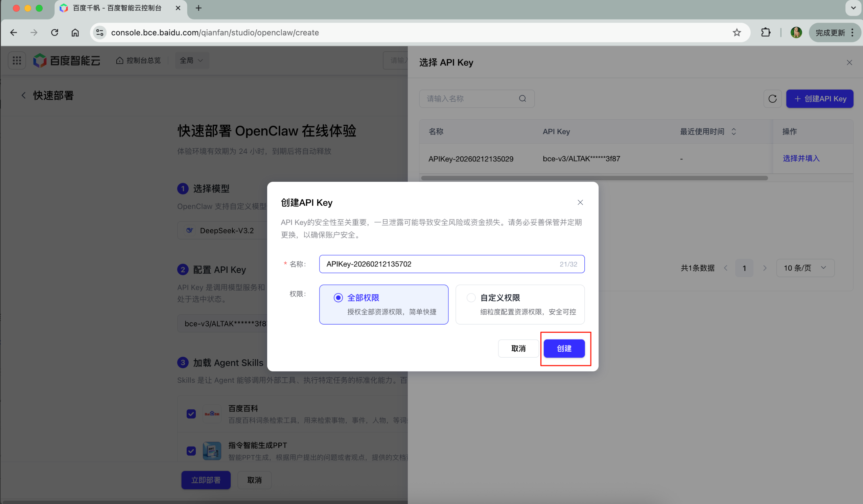Viewport: 863px width, 504px height.
Task: Bookmark page with the star icon
Action: [737, 32]
